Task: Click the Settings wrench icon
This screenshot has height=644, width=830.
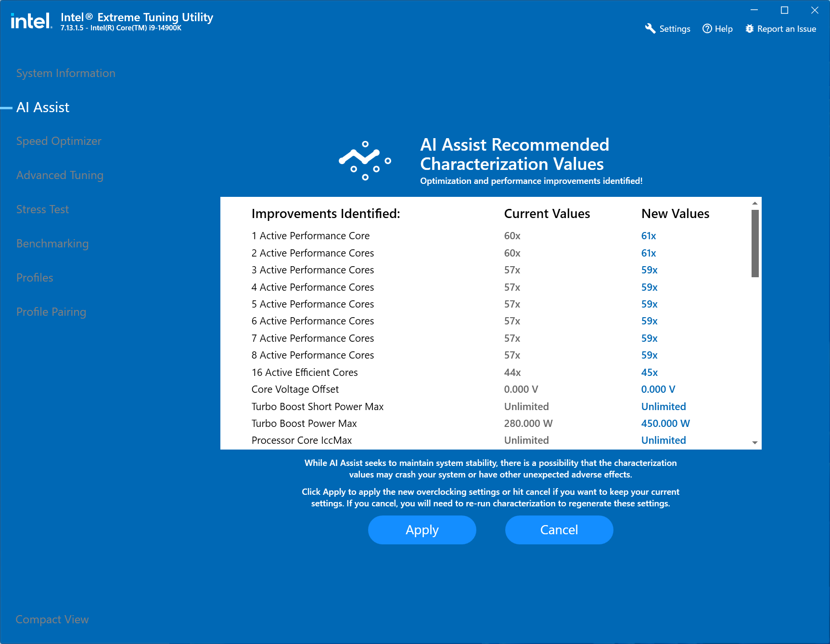Action: 650,29
